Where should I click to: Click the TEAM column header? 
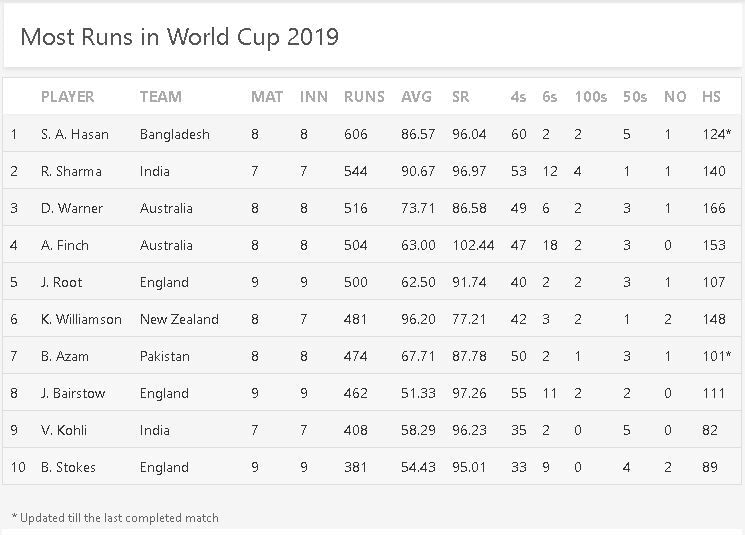click(160, 97)
